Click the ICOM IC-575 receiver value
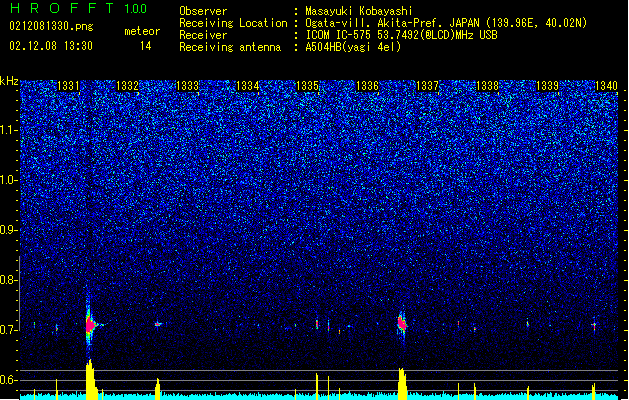 pos(401,35)
